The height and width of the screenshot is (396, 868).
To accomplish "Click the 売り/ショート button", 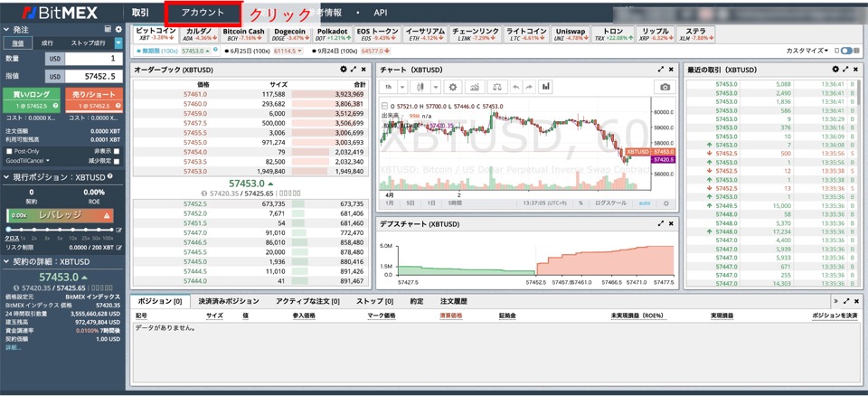I will pyautogui.click(x=94, y=99).
